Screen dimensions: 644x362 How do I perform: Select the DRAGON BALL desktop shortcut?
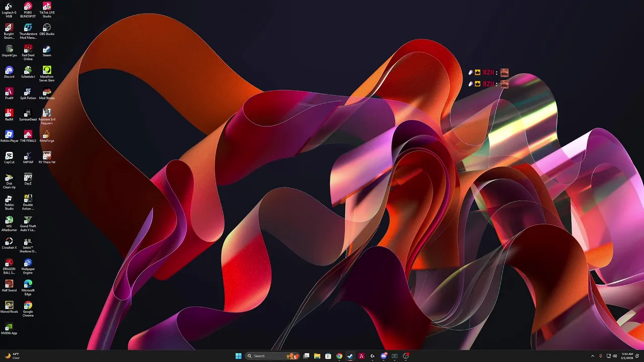tap(9, 266)
